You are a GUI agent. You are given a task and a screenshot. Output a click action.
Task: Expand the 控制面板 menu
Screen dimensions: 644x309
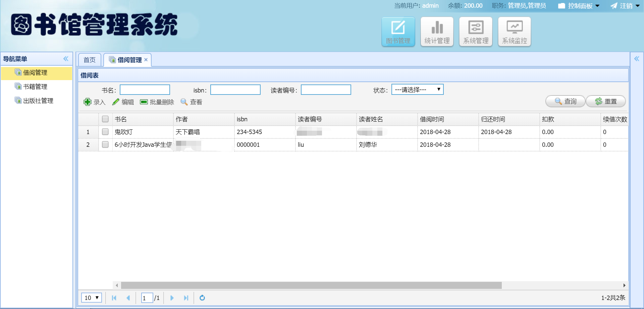tap(579, 6)
